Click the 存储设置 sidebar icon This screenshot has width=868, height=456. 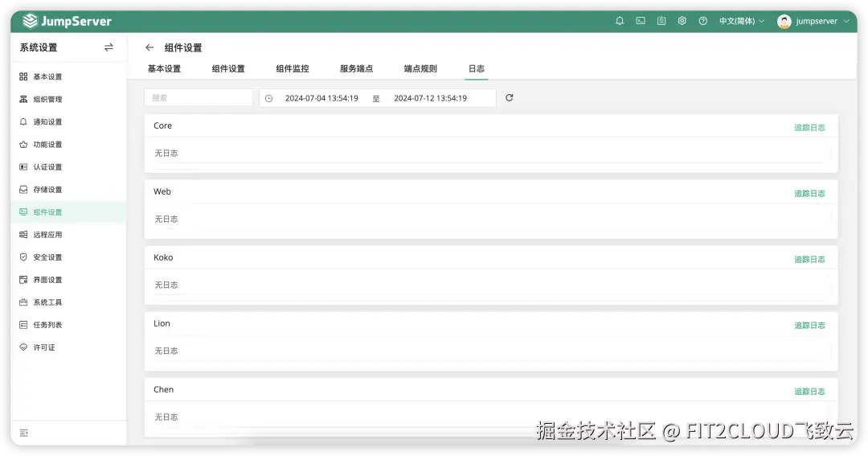pos(23,190)
